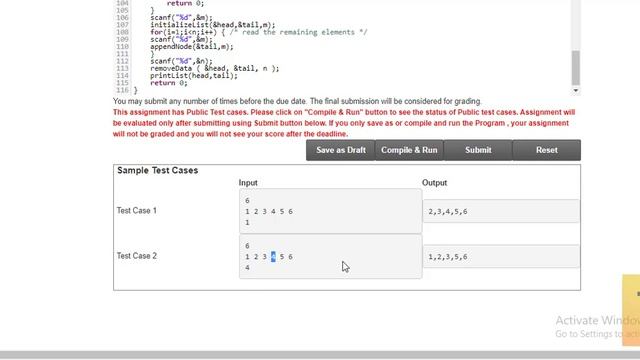Submit the assignment with Submit button

click(x=478, y=150)
